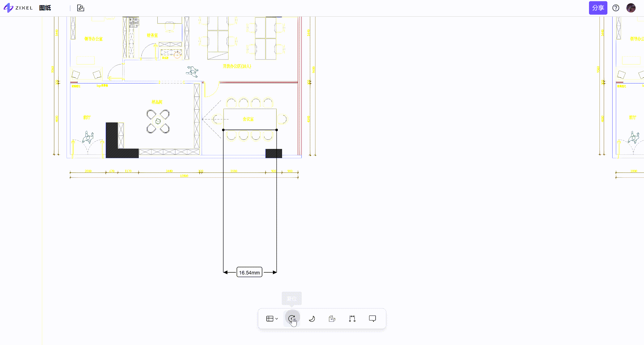Click the 财务室 room label

tap(152, 35)
